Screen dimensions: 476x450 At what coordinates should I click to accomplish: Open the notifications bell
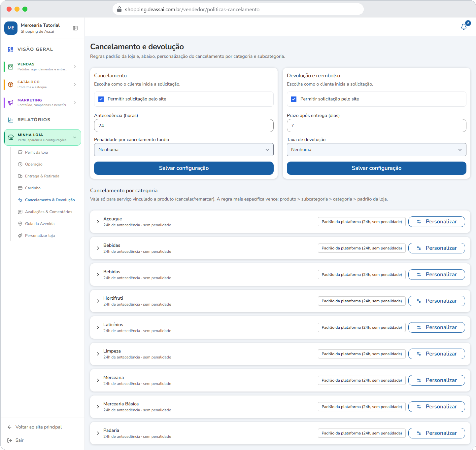[x=464, y=27]
